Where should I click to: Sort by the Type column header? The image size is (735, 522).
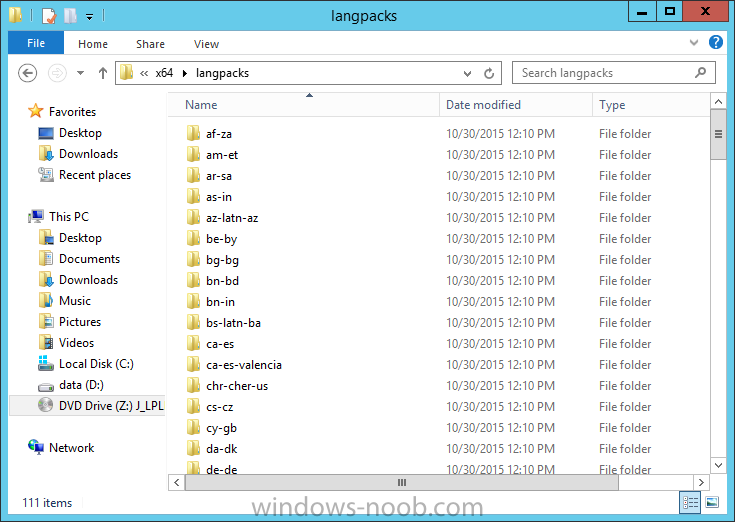pos(652,105)
